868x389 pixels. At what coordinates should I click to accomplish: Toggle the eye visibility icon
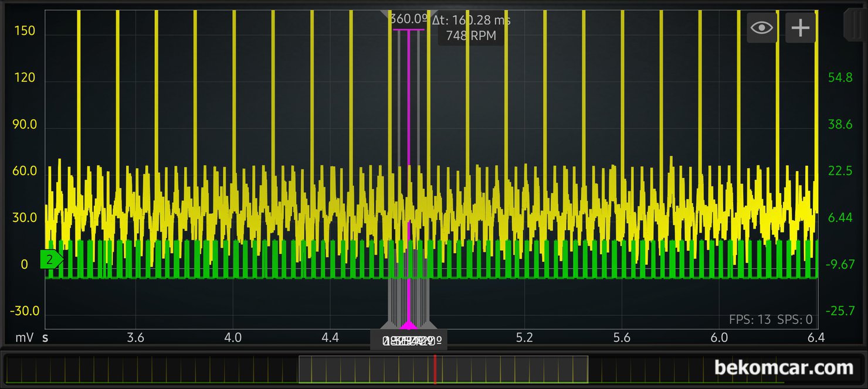tap(761, 28)
